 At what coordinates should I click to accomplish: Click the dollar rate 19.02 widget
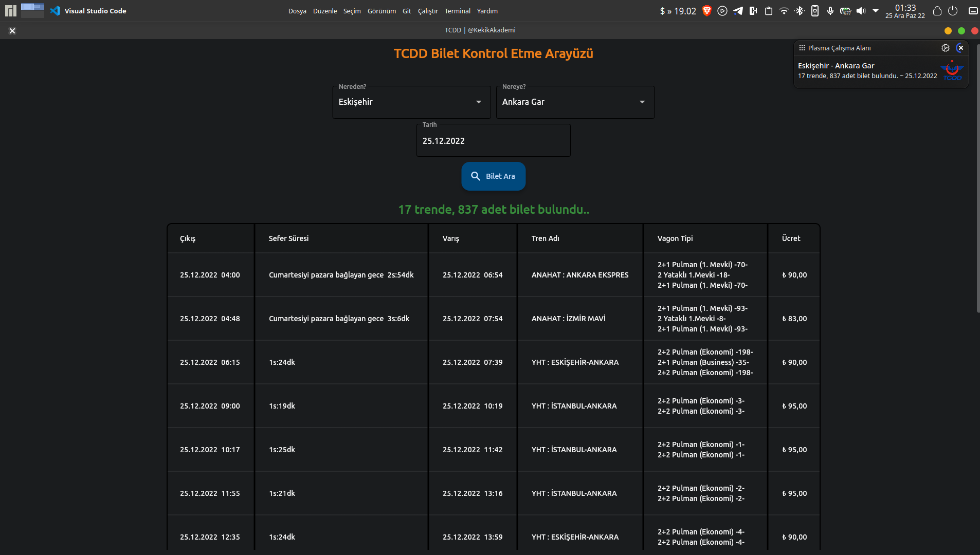coord(678,11)
